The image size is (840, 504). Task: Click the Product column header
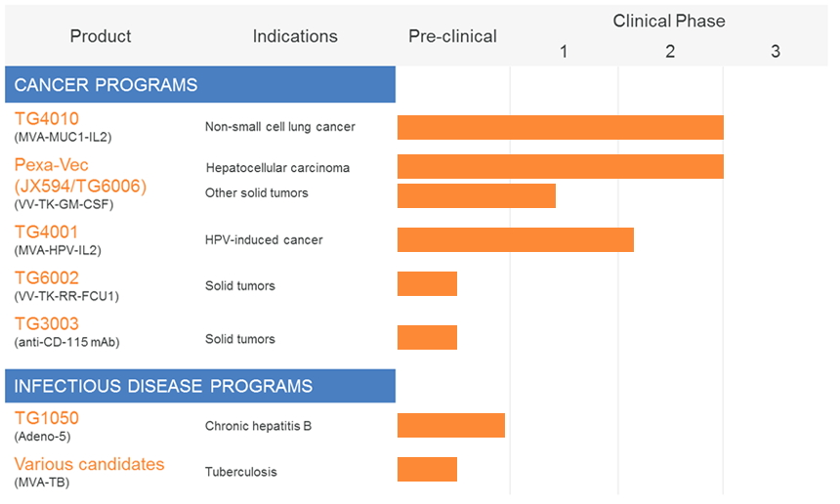pos(101,37)
